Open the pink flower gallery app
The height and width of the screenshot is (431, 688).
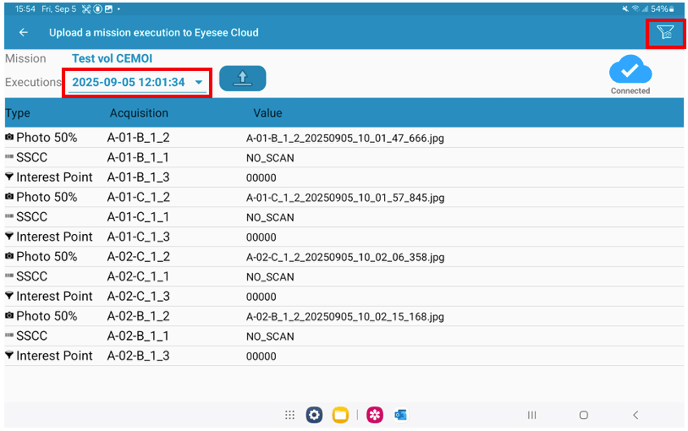(375, 415)
